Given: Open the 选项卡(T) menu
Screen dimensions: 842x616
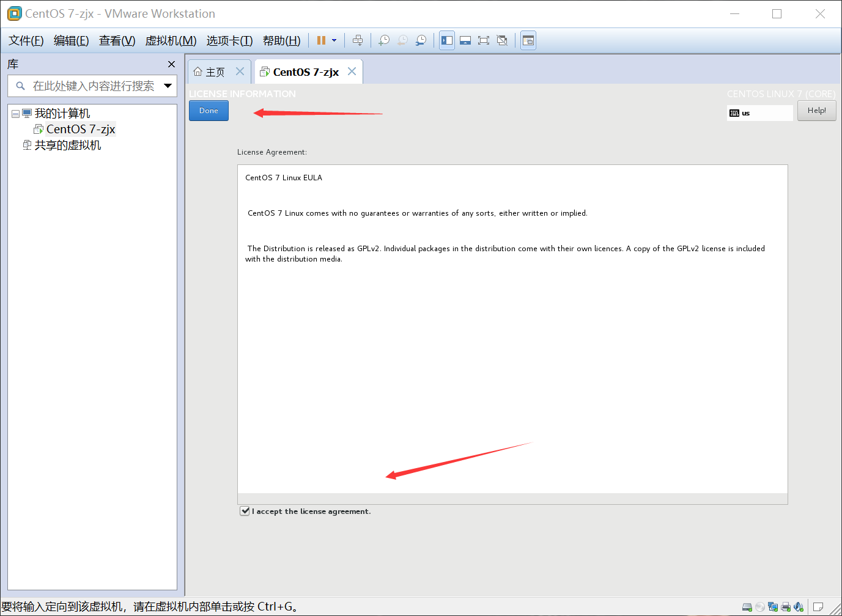Looking at the screenshot, I should tap(229, 41).
